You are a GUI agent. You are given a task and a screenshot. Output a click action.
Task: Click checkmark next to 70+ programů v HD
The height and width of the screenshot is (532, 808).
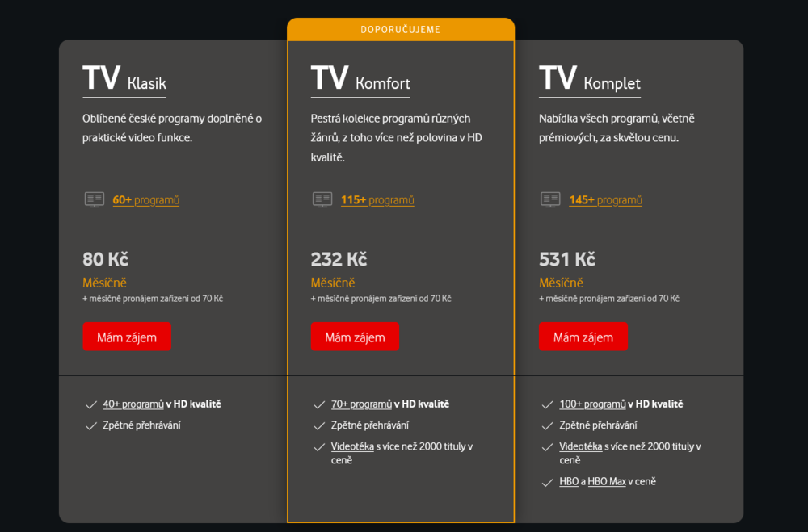pos(319,404)
